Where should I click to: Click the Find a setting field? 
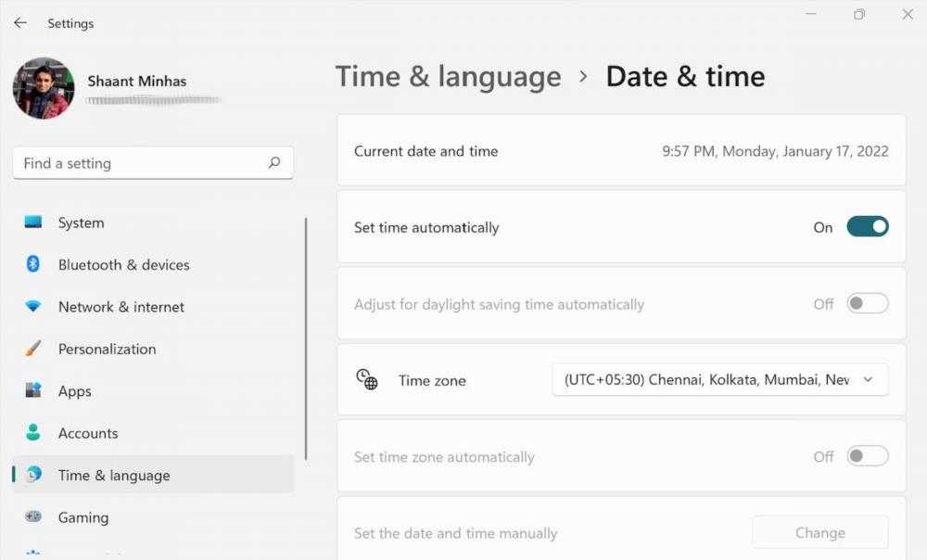click(139, 163)
